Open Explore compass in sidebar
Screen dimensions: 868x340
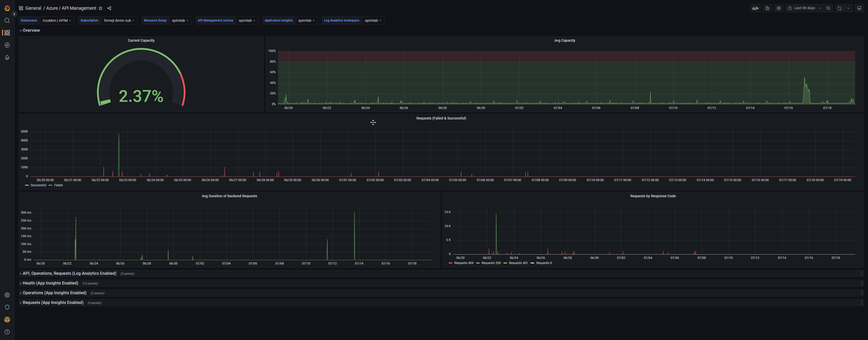7,45
